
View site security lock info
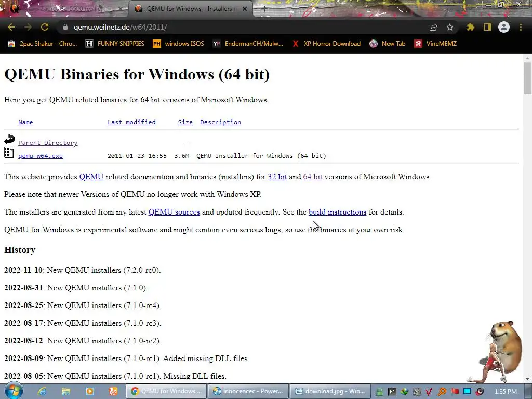tap(65, 27)
